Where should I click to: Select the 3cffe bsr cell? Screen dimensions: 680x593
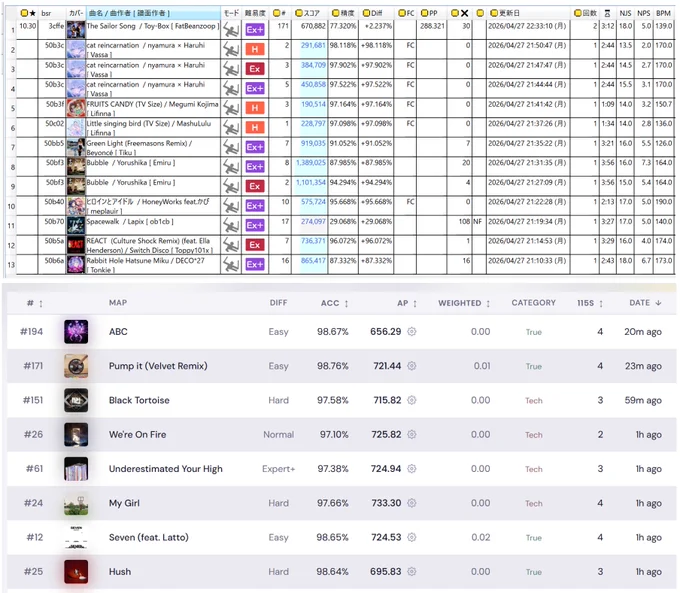[52, 30]
